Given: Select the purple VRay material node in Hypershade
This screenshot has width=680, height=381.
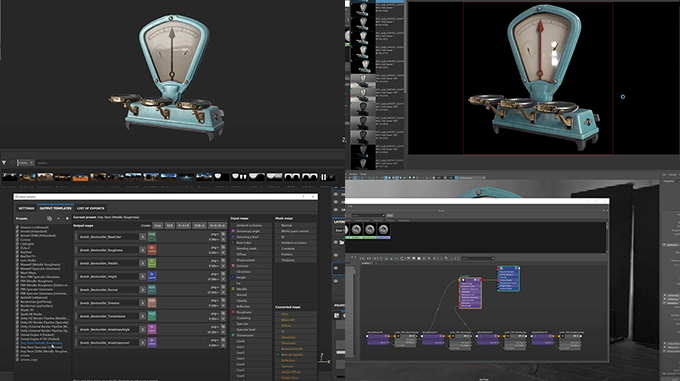Looking at the screenshot, I should point(470,293).
